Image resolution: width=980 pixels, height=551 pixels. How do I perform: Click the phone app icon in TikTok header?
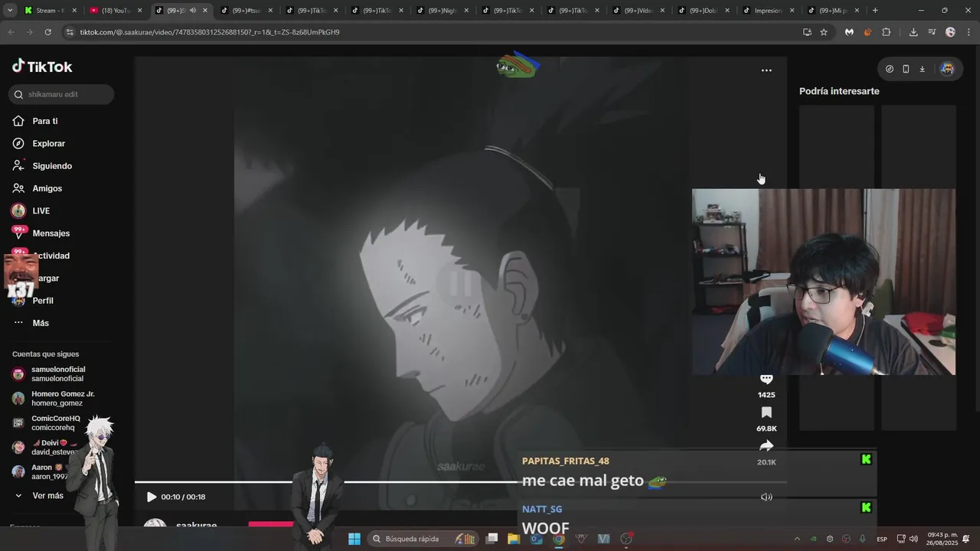tap(906, 69)
